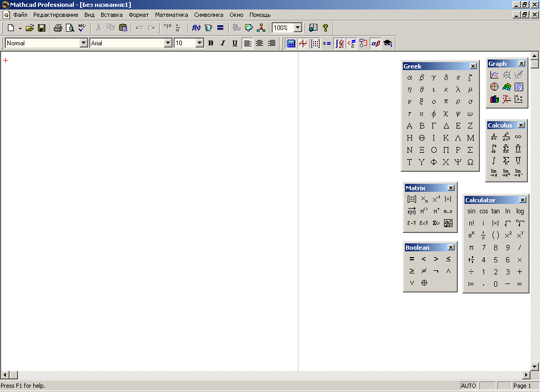Open the Файл menu
Image resolution: width=540 pixels, height=392 pixels.
click(x=21, y=15)
